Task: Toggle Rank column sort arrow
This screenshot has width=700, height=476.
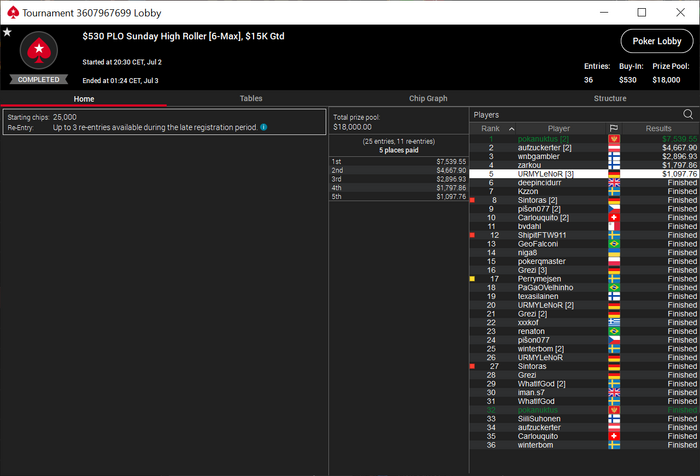Action: (512, 129)
